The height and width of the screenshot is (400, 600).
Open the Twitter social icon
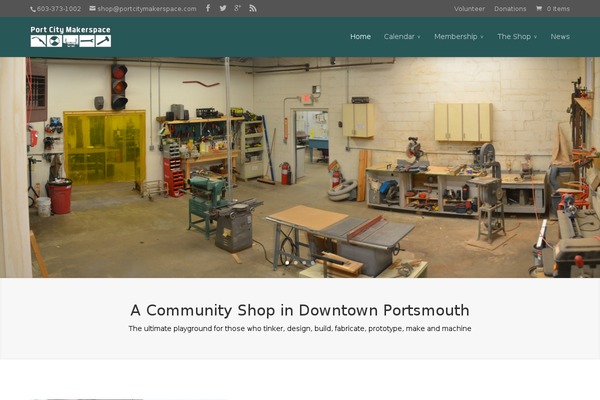pos(223,8)
